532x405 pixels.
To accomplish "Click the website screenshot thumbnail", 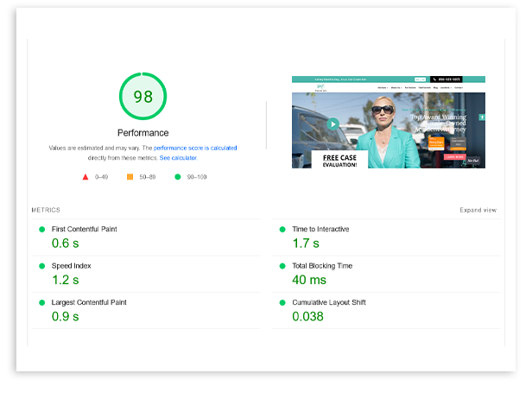I will (388, 122).
